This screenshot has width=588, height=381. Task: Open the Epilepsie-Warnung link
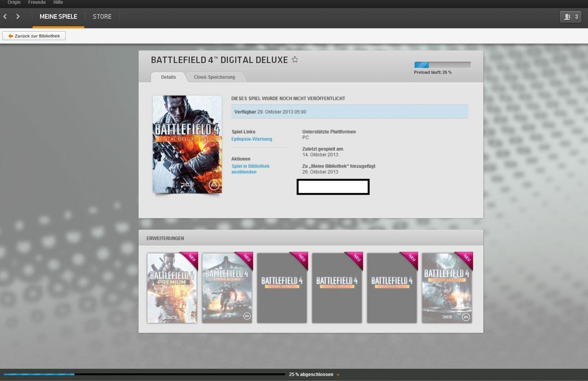(x=252, y=139)
